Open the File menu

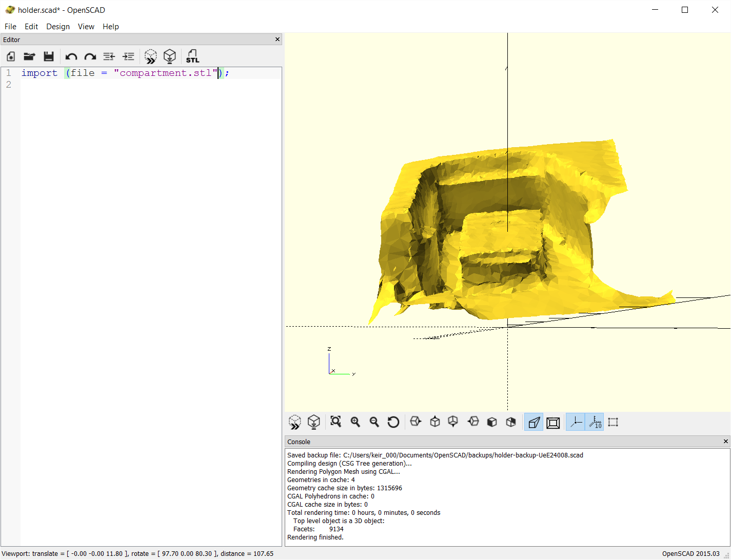[x=10, y=27]
